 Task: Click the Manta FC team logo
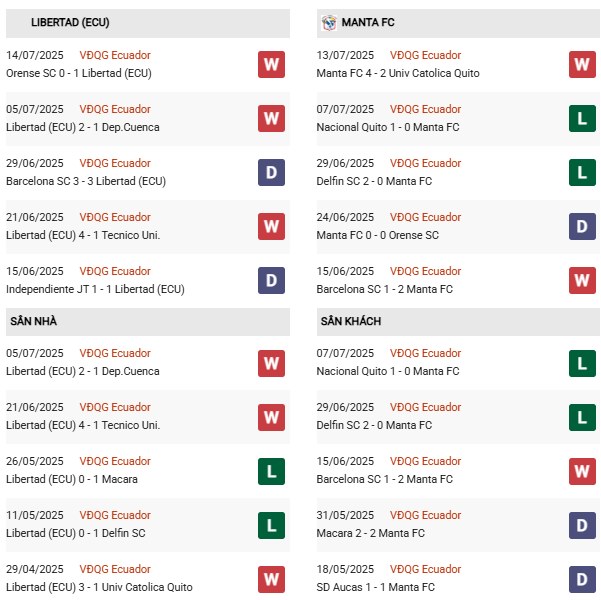click(328, 21)
